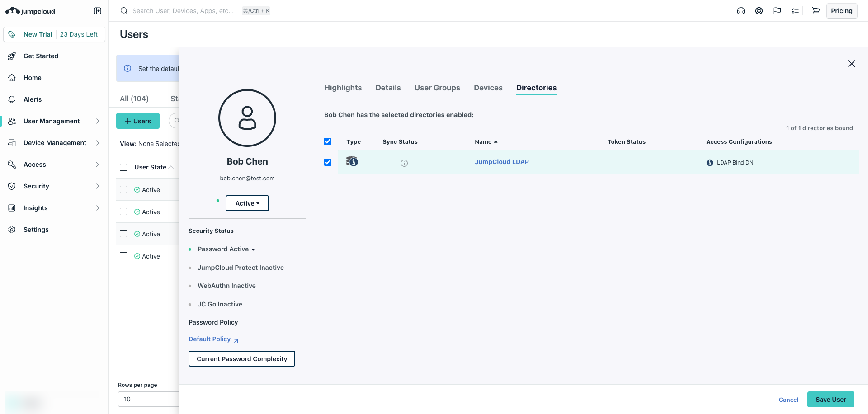Click the Sync Status info icon
Image resolution: width=868 pixels, height=414 pixels.
(x=404, y=163)
